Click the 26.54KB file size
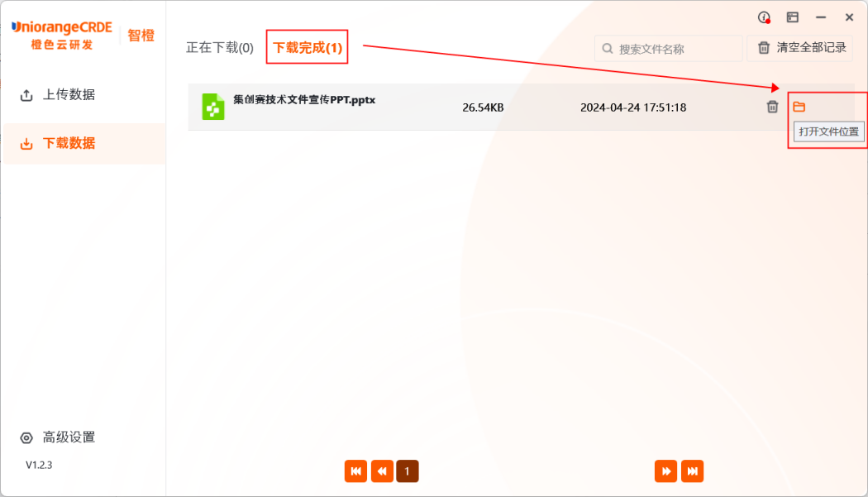 pos(483,108)
